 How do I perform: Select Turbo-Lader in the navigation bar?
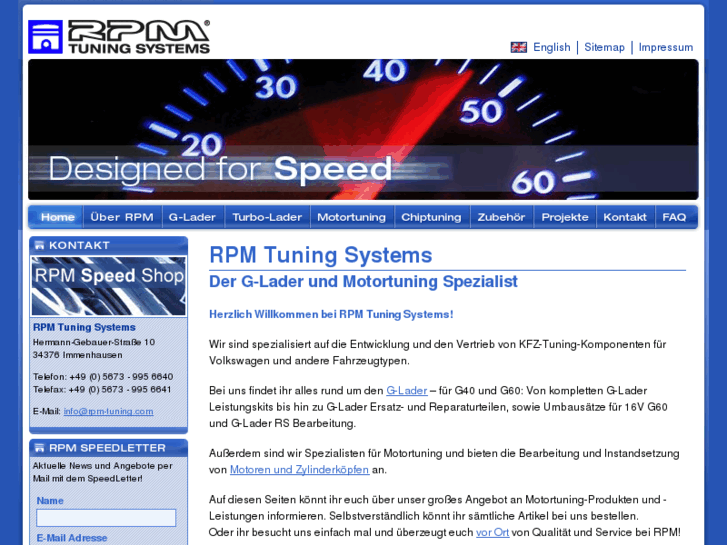[x=267, y=217]
